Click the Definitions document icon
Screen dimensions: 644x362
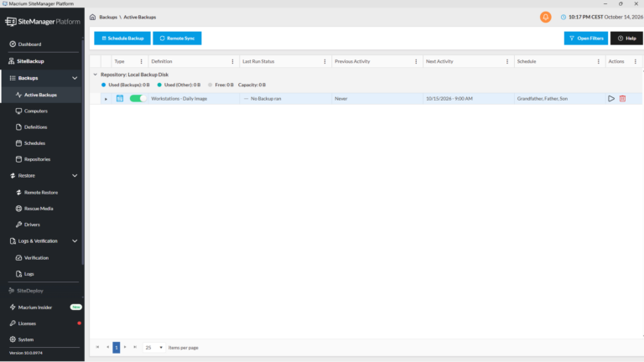(x=18, y=127)
